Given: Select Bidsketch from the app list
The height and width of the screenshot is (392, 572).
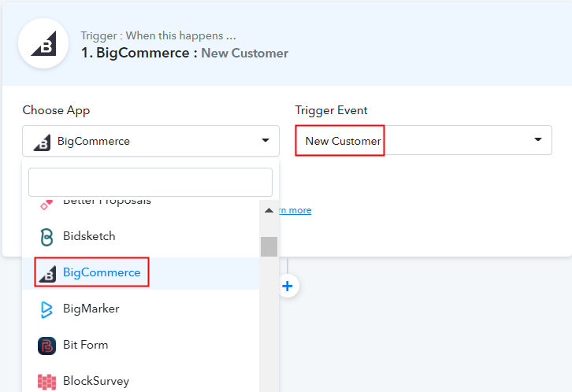Looking at the screenshot, I should pyautogui.click(x=141, y=236).
